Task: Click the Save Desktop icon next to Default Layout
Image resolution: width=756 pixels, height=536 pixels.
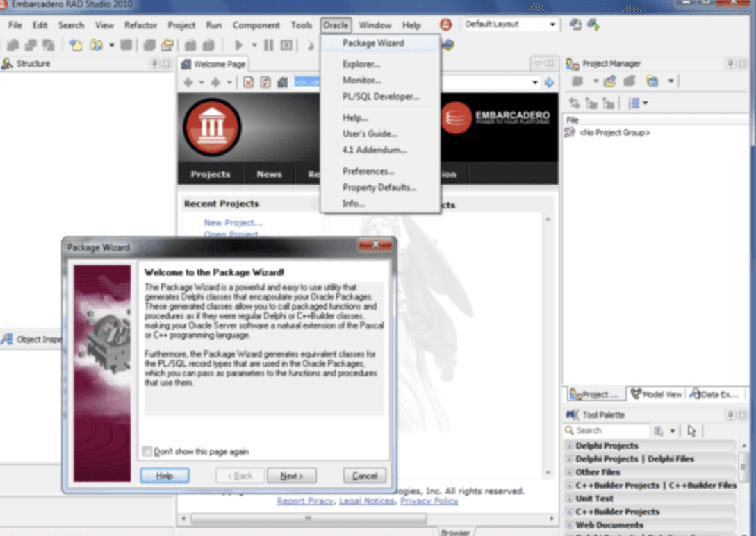Action: 575,24
